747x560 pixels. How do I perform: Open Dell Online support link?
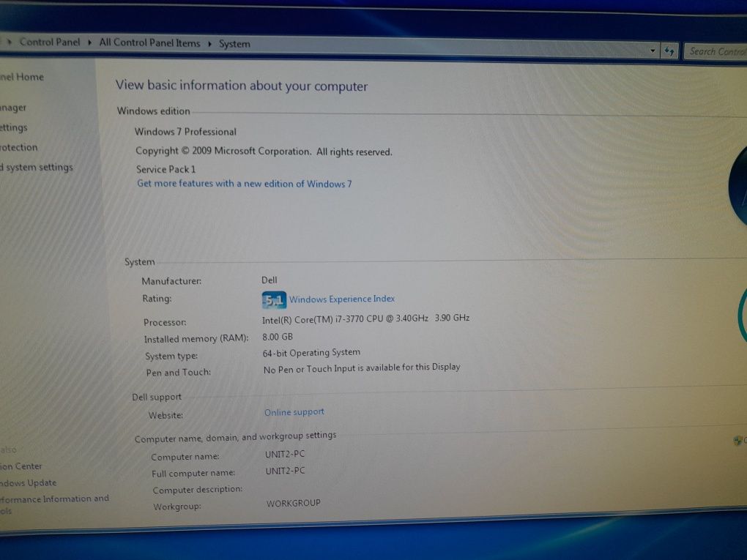[x=294, y=412]
